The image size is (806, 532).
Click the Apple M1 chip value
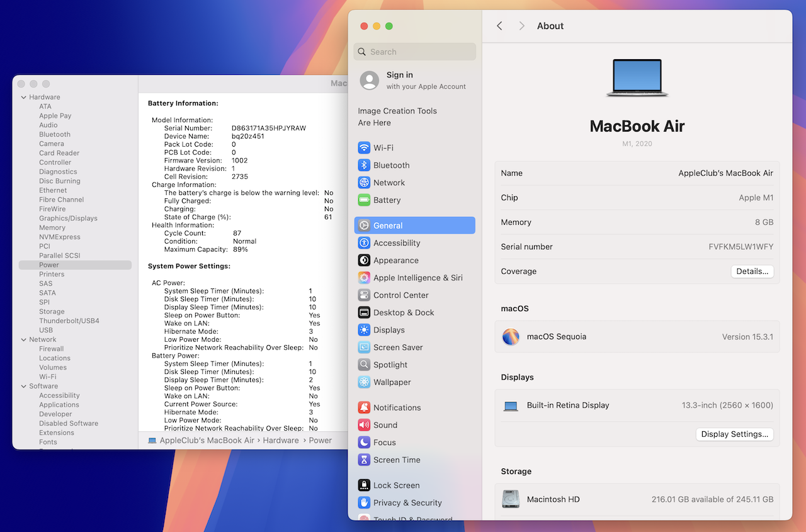756,198
